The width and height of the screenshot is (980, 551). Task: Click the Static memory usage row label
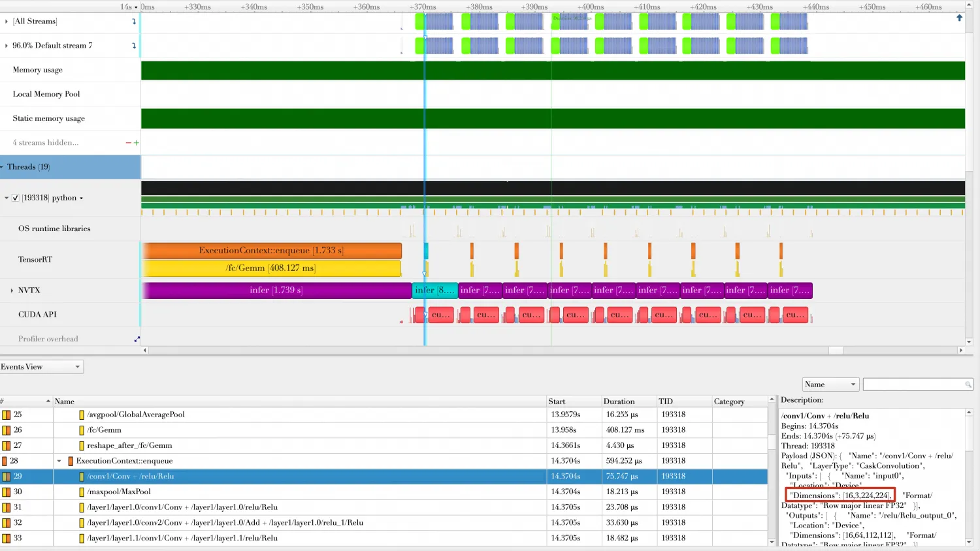[49, 118]
